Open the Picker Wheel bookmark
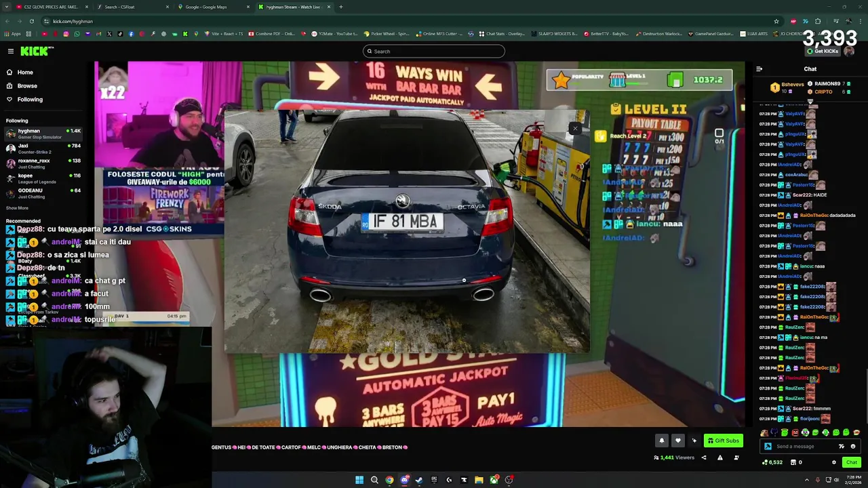868x488 pixels. click(x=387, y=33)
